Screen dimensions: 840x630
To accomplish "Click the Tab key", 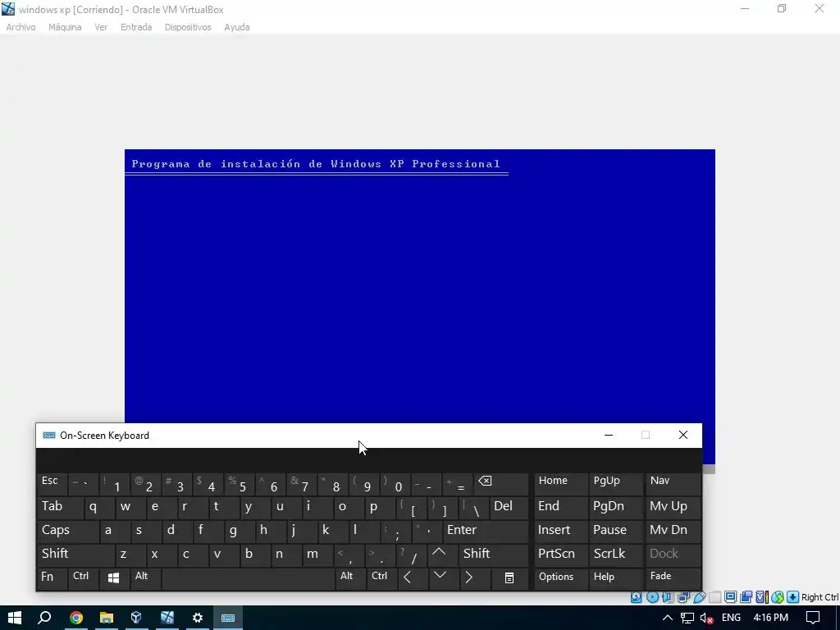I will 59,507.
